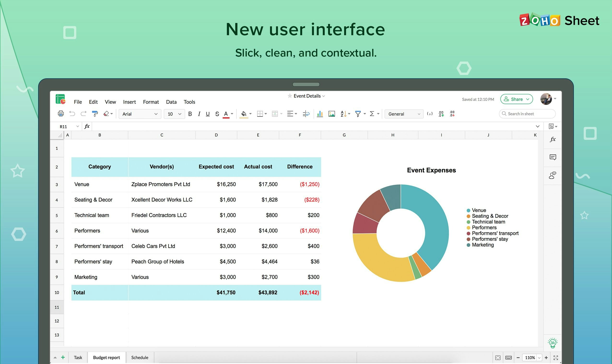612x364 pixels.
Task: Click the Increase Decimal places icon
Action: tap(441, 114)
